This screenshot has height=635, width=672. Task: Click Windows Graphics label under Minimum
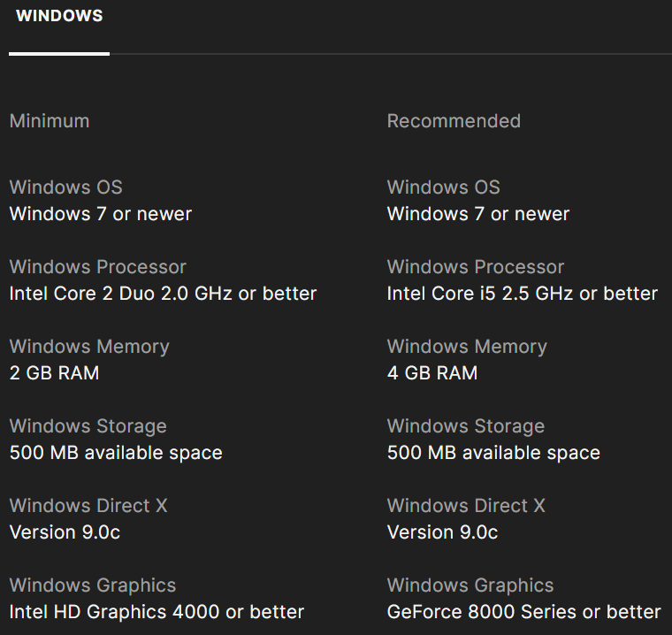tap(93, 585)
